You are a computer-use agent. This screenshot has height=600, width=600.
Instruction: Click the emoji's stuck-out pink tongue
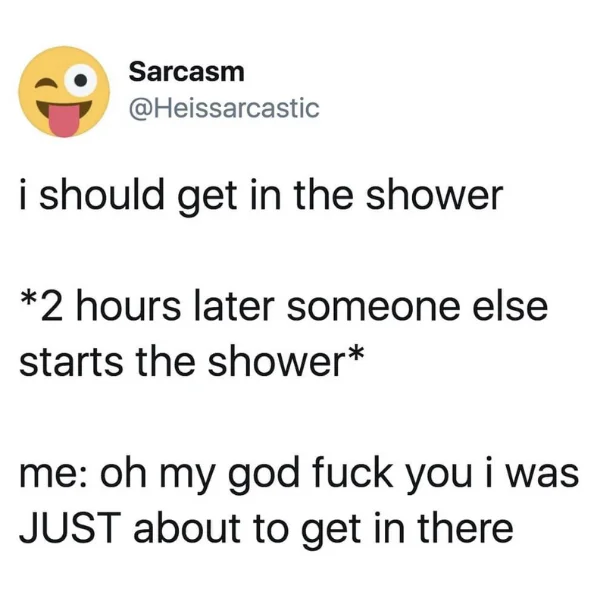click(64, 121)
